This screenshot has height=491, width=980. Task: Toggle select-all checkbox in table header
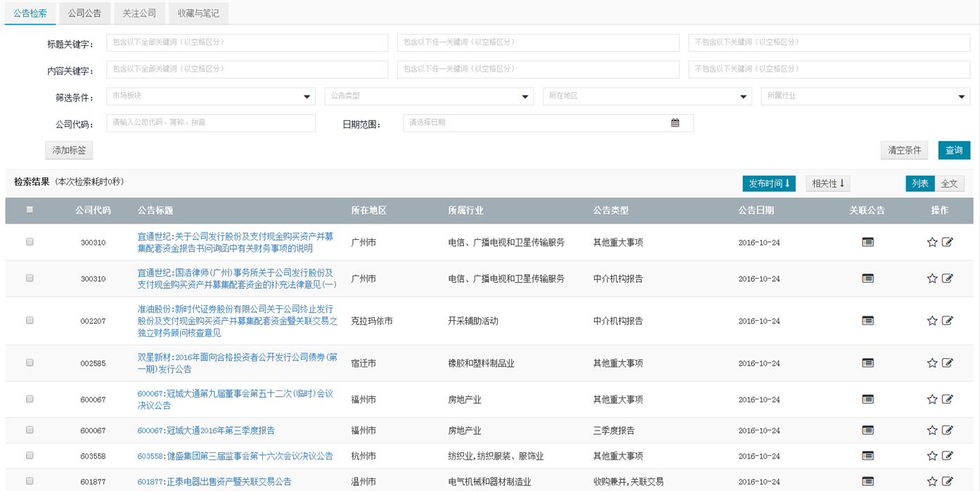pyautogui.click(x=30, y=210)
